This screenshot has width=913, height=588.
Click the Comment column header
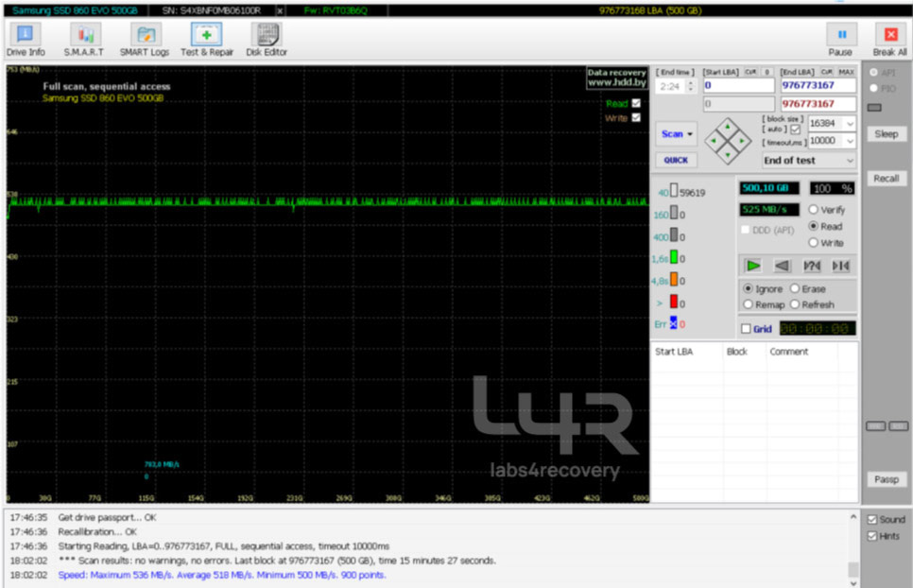click(801, 352)
